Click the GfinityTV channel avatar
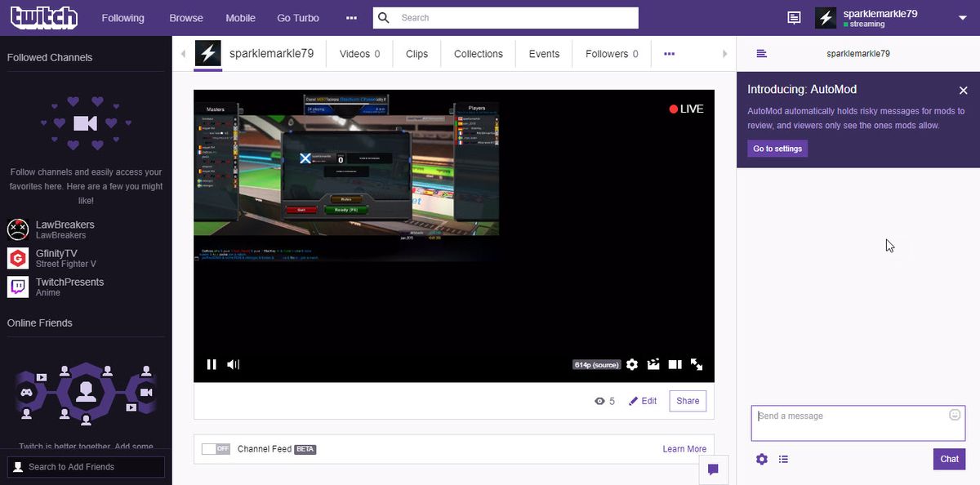This screenshot has width=980, height=485. click(x=18, y=258)
